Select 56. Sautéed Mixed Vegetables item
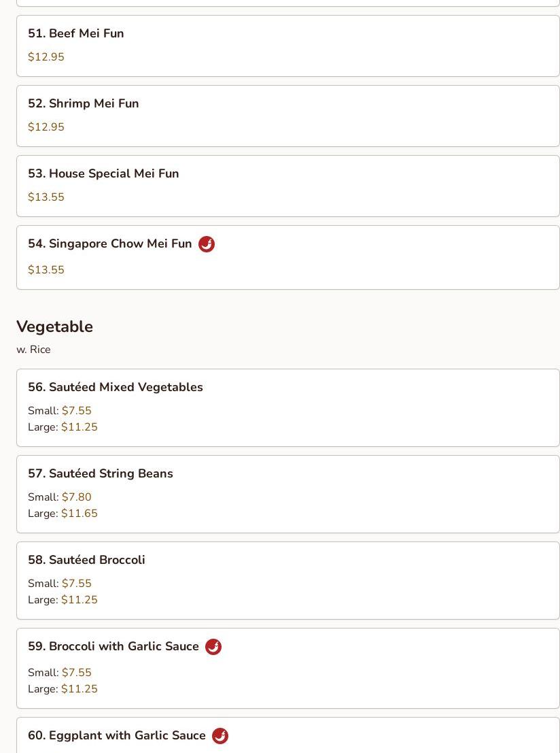This screenshot has height=753, width=560. pyautogui.click(x=288, y=407)
